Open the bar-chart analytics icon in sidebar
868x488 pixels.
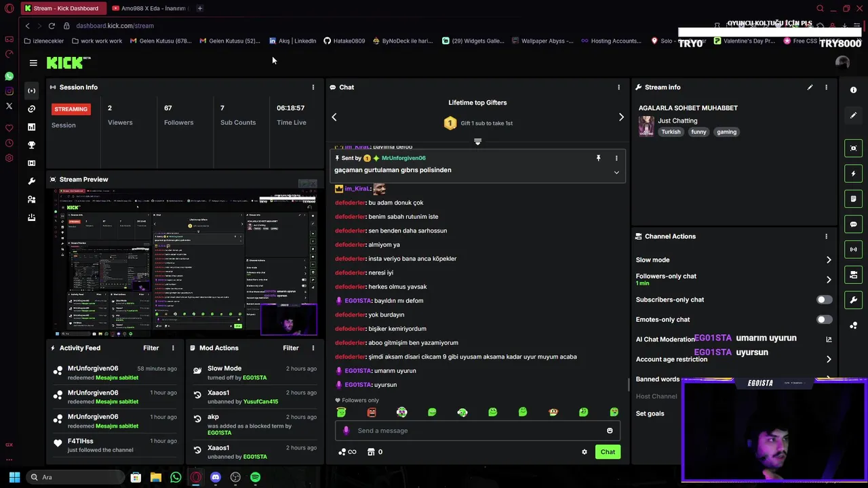point(31,127)
